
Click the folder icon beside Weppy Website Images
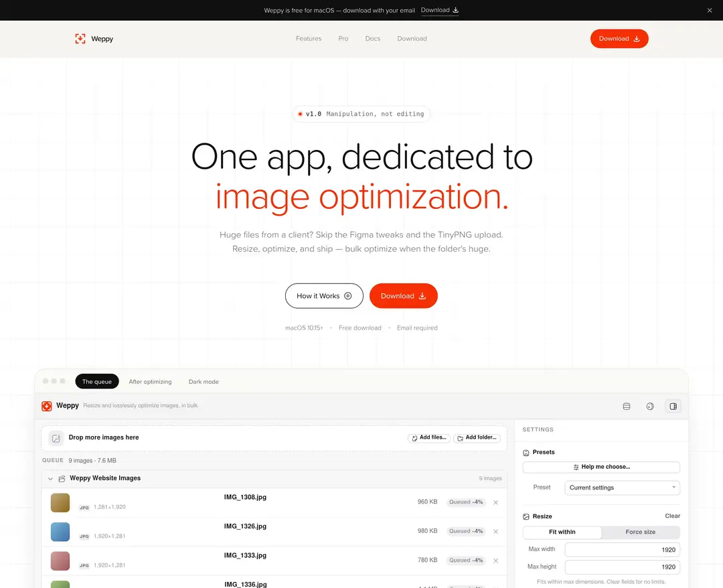pyautogui.click(x=62, y=479)
